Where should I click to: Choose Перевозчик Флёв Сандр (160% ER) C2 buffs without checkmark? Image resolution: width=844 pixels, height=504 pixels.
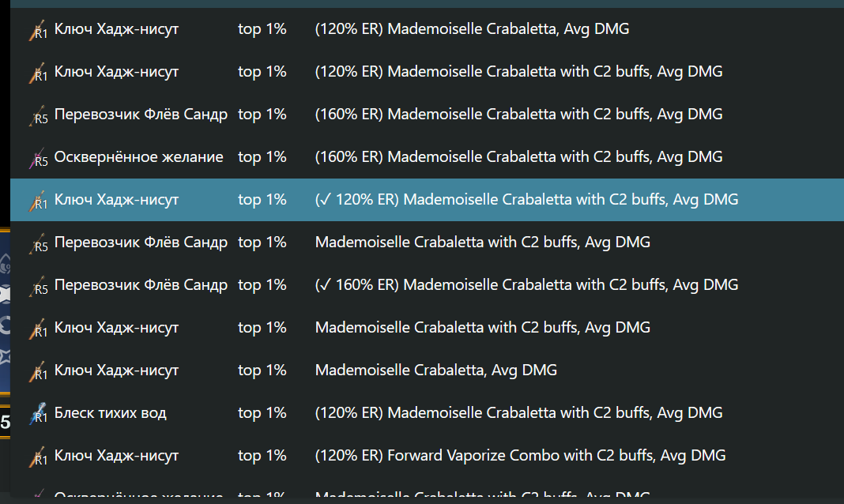click(x=518, y=115)
